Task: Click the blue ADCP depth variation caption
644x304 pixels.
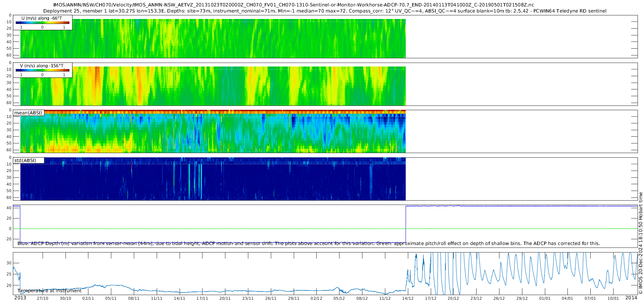Action: coord(308,244)
